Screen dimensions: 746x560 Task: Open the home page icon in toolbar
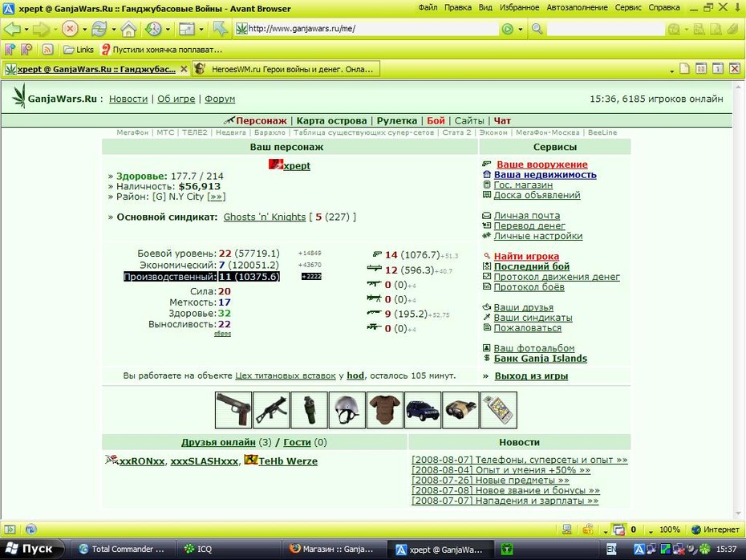128,29
